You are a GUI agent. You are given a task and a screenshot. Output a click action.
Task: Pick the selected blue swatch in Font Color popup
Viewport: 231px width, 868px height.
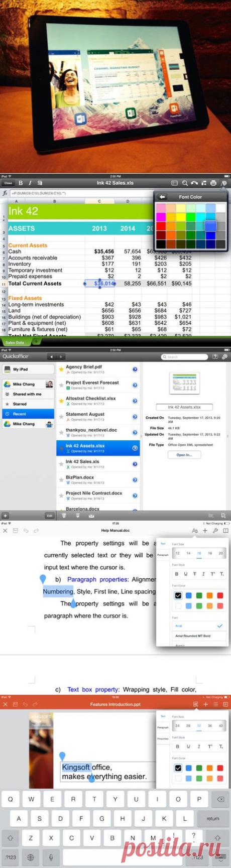210,226
